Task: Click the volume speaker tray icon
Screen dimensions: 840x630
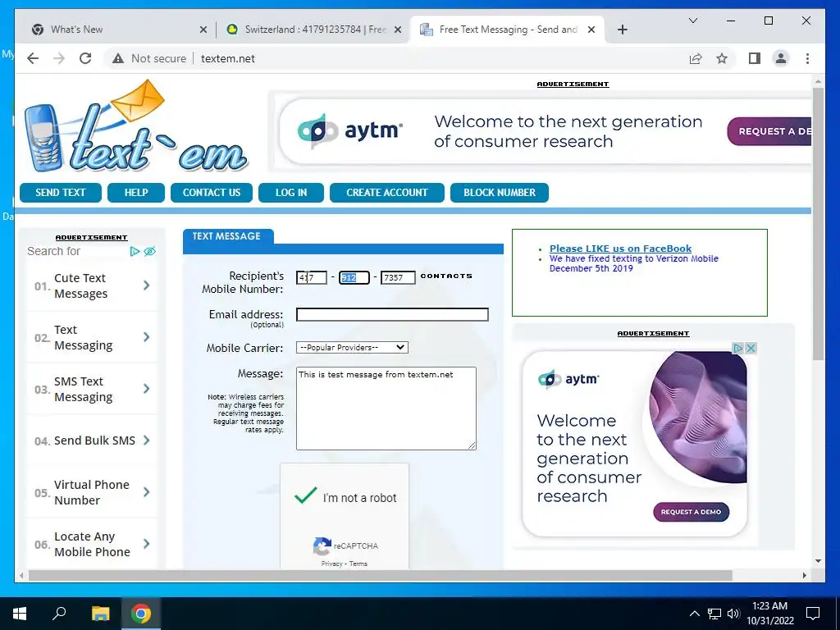Action: click(733, 614)
